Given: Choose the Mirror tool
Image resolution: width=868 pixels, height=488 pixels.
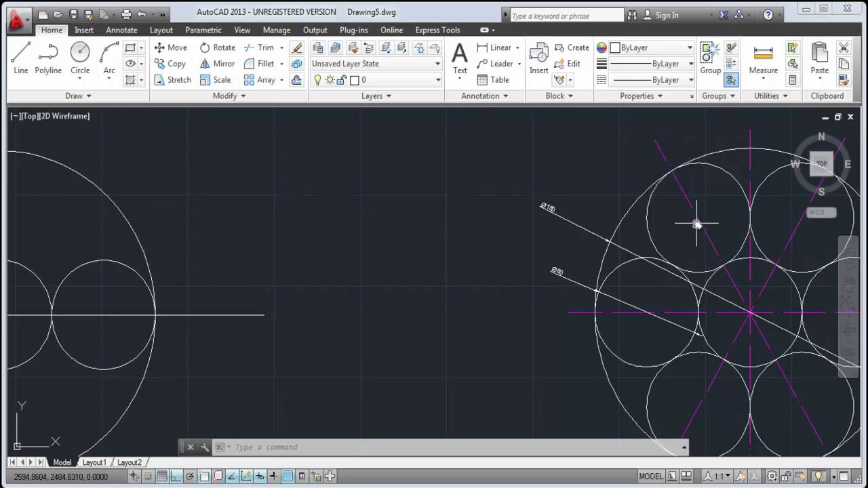Looking at the screenshot, I should pos(217,64).
